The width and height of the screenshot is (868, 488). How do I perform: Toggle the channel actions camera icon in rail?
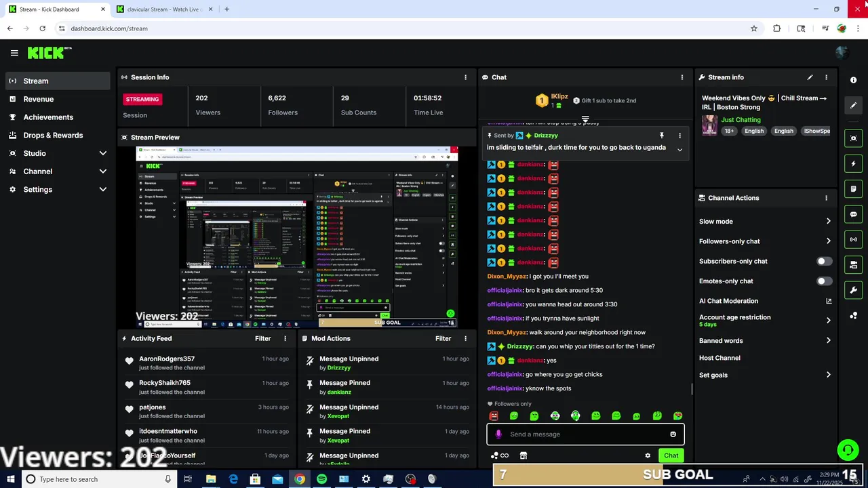tap(853, 264)
